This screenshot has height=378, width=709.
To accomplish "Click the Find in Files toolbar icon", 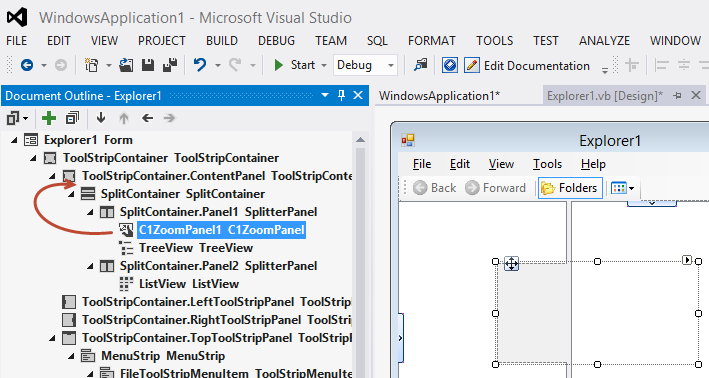I will (x=421, y=65).
